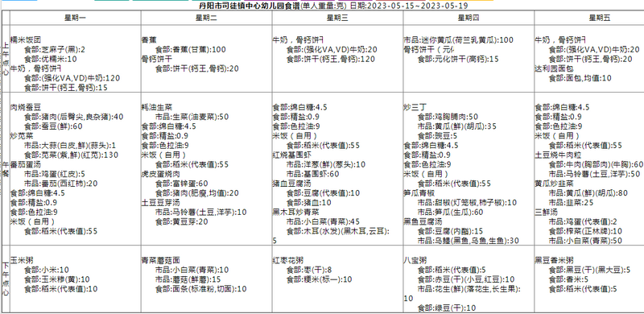Click the date range 2023-05-15~2023-05-19
The width and height of the screenshot is (644, 314).
point(417,6)
